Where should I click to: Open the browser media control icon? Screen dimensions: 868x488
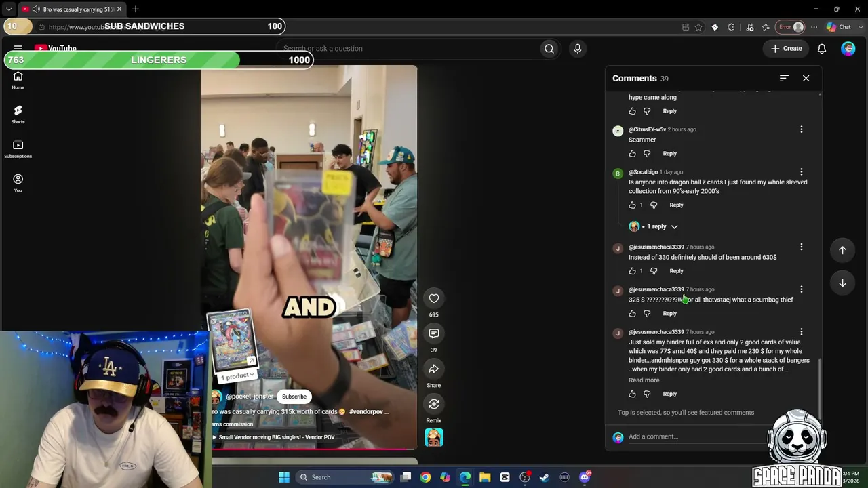pos(750,27)
